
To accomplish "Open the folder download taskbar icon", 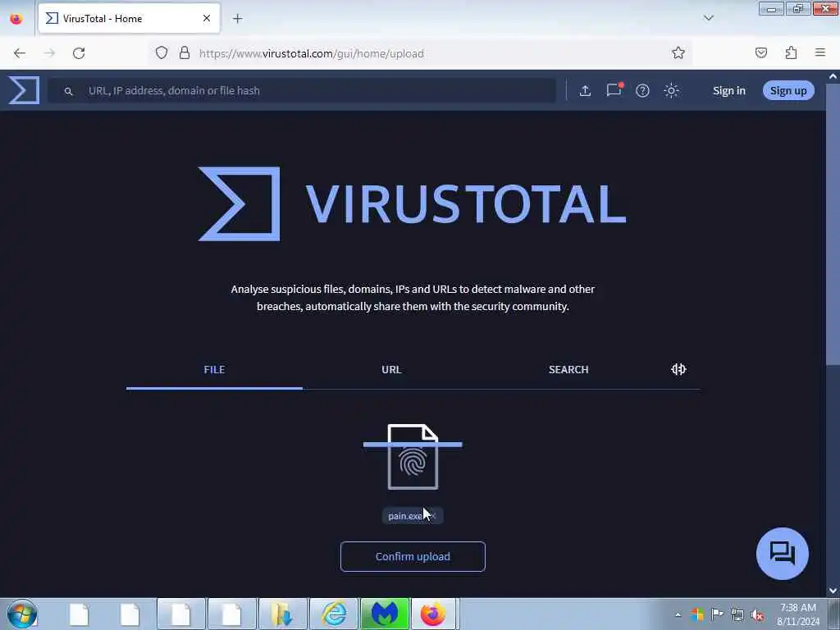I will point(282,614).
